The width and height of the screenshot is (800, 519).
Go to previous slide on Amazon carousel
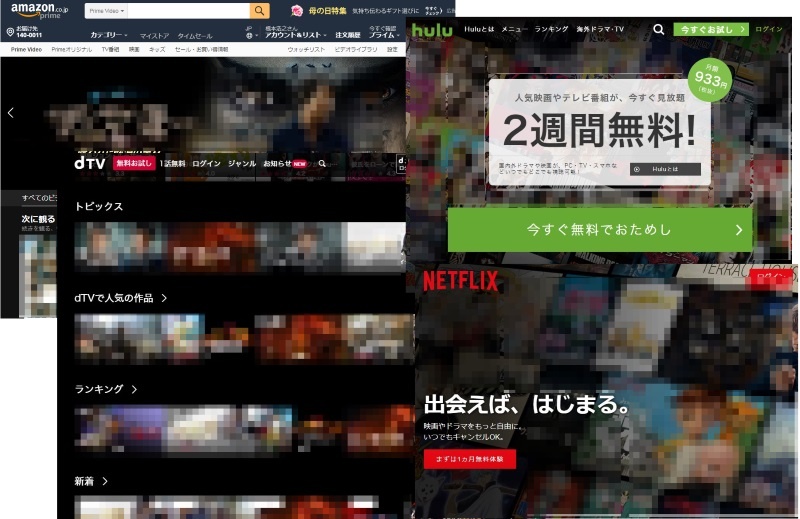coord(11,113)
